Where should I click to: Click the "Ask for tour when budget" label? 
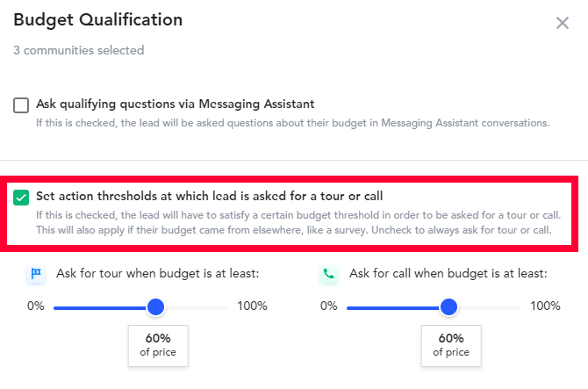(157, 274)
